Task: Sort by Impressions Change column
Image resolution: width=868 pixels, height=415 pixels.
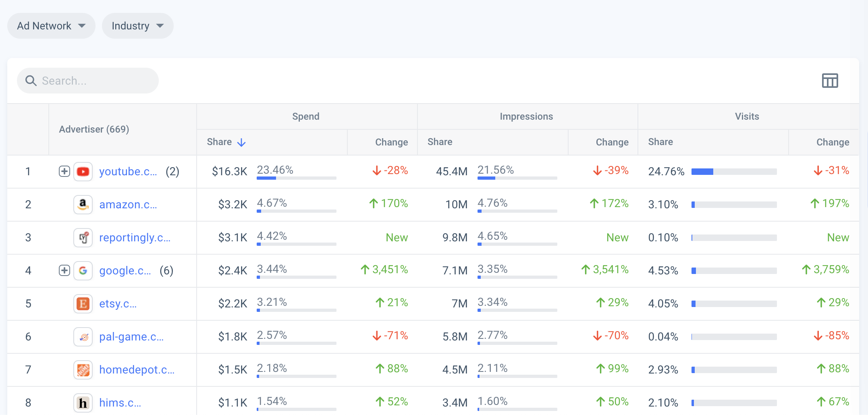Action: click(612, 142)
